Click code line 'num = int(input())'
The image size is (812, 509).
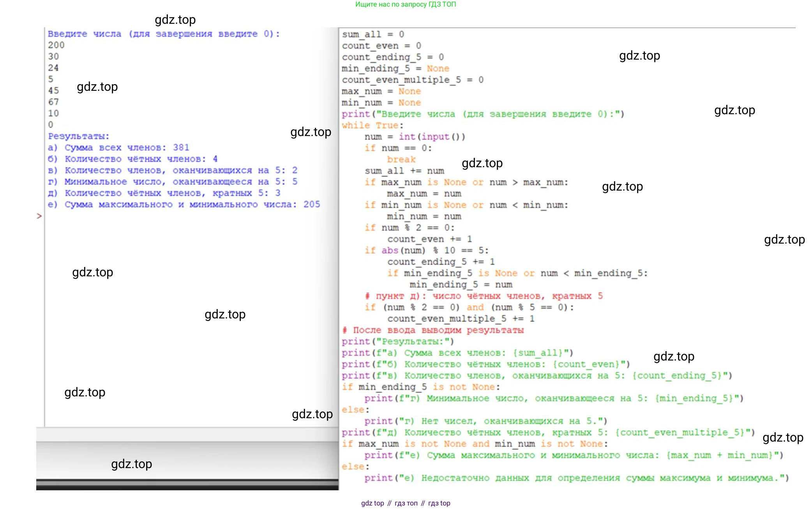(415, 137)
